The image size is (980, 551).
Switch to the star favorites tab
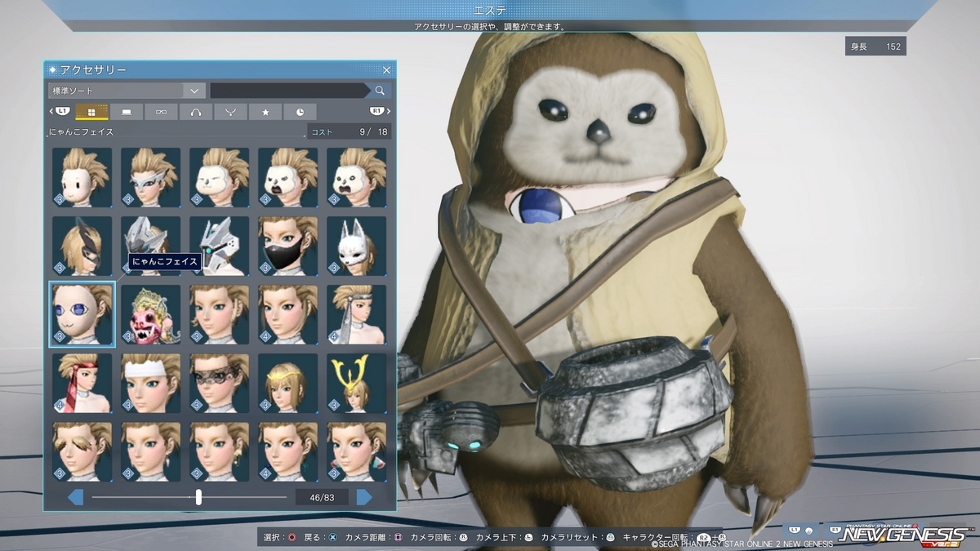pos(265,112)
